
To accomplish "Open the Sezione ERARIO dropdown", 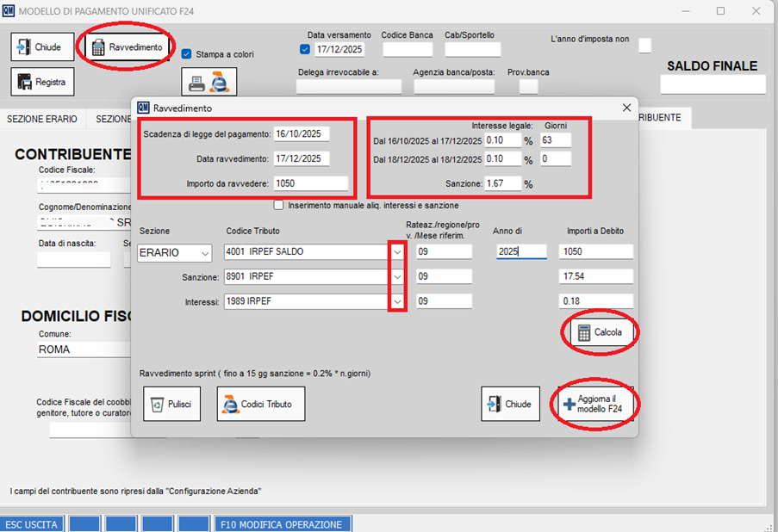I will tap(204, 252).
